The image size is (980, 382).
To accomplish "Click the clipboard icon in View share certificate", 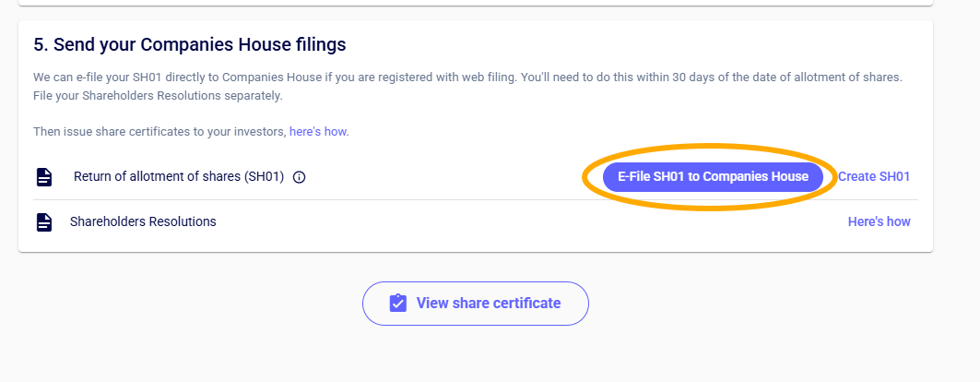I will point(398,304).
